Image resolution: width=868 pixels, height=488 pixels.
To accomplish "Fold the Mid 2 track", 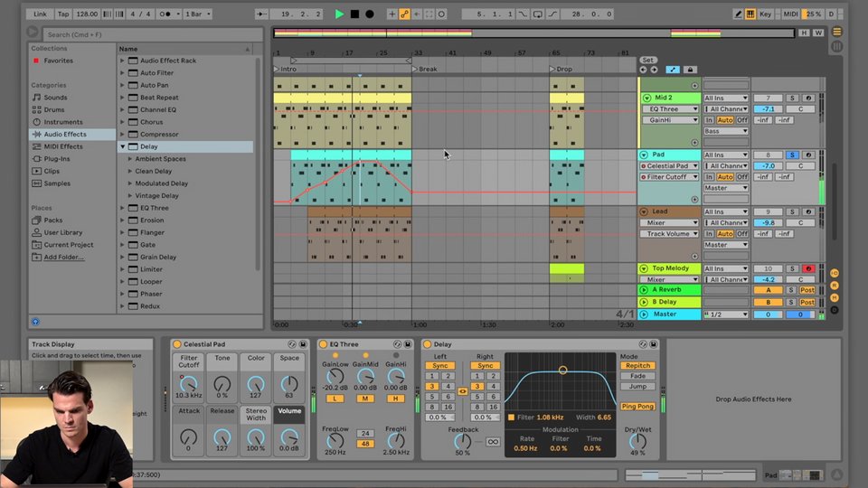I will coord(646,98).
